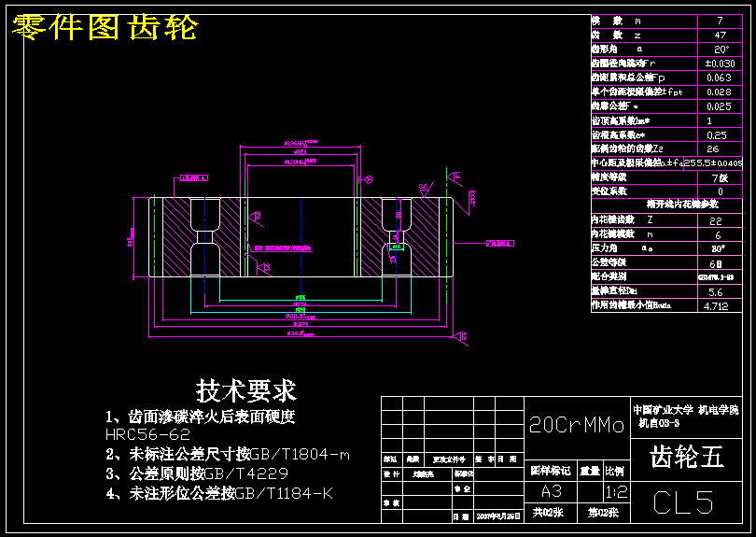
Task: Select the internal spline teeth value 22
Action: click(720, 220)
